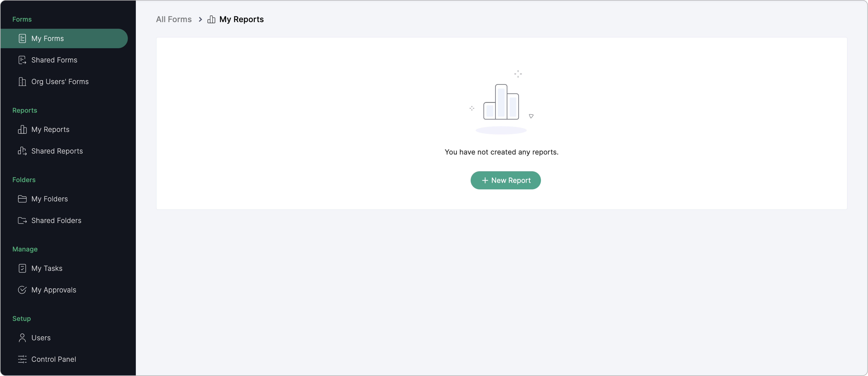Click the Users person icon

coord(22,338)
